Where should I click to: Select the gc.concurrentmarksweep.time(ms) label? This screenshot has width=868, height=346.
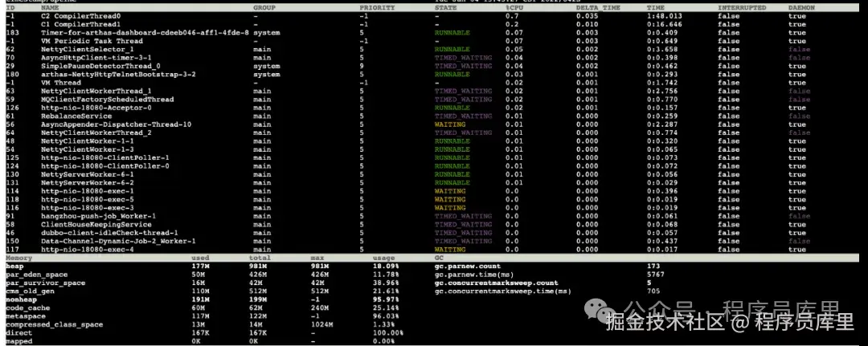[502, 291]
